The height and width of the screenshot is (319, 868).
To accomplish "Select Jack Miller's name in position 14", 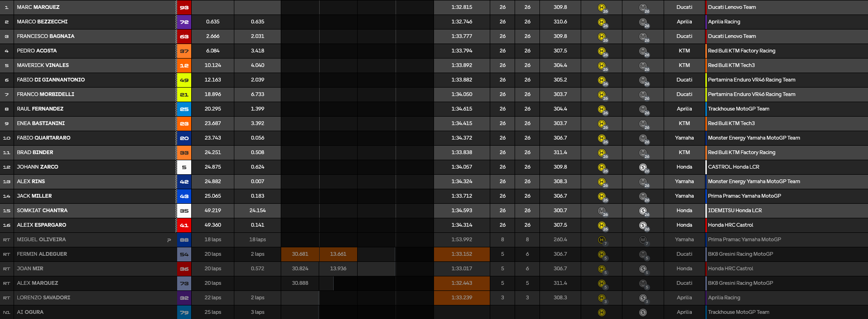I will pyautogui.click(x=34, y=196).
